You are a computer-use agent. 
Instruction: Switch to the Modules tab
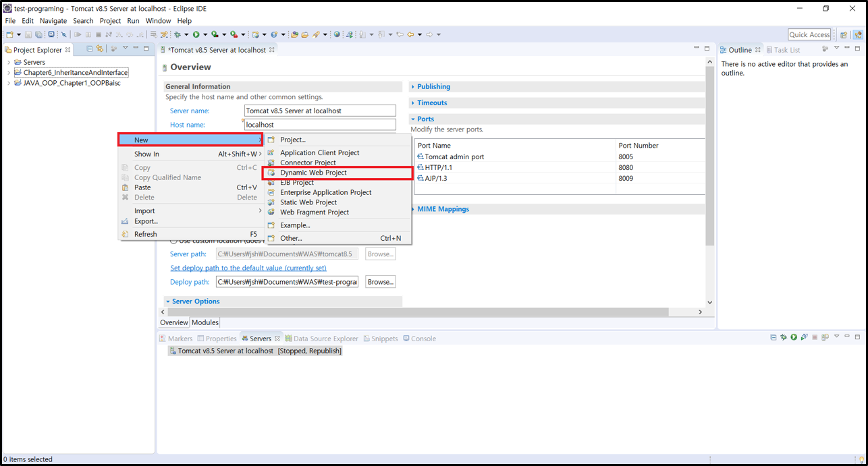205,322
